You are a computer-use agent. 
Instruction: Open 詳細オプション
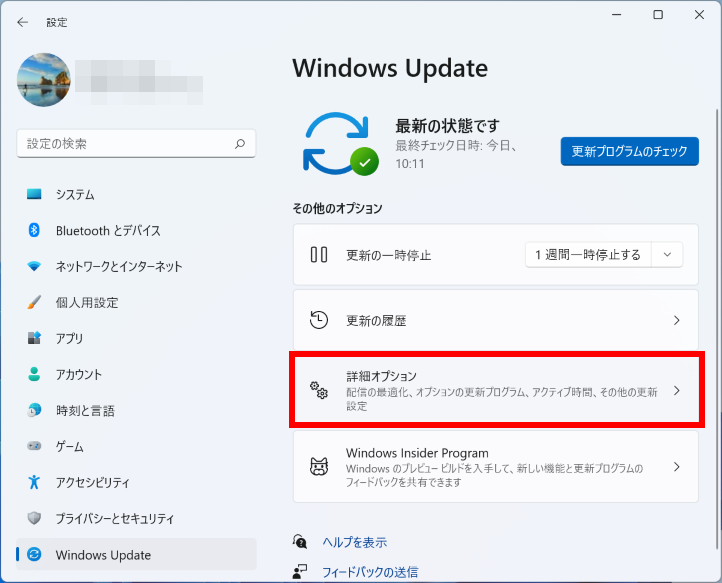pos(495,391)
